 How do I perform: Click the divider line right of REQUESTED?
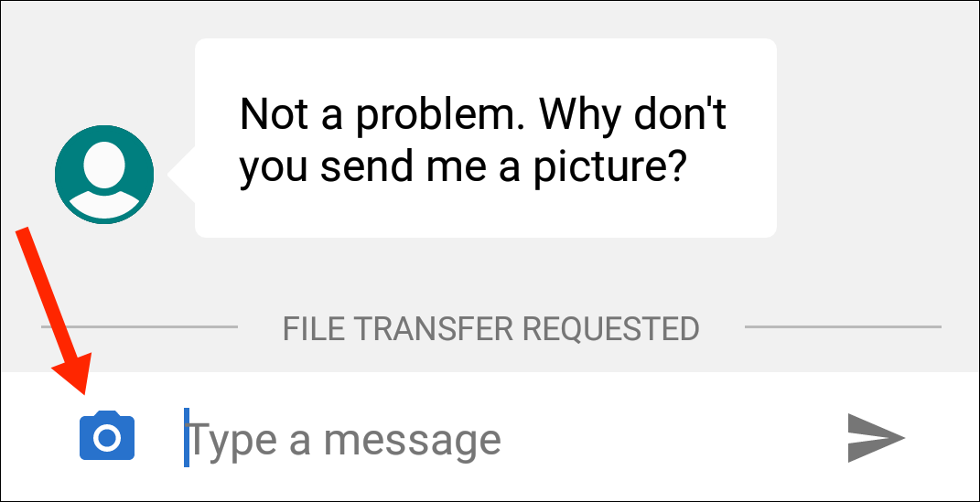(x=842, y=326)
